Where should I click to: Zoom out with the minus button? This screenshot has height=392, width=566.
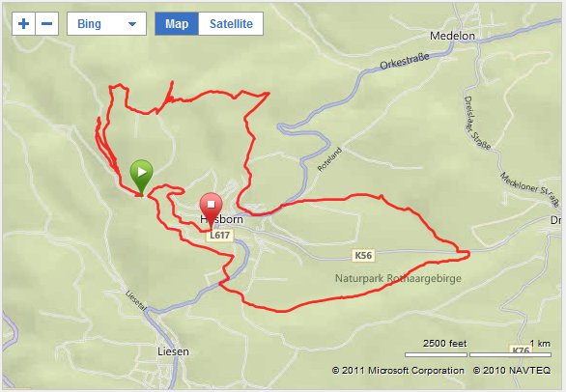pos(47,24)
